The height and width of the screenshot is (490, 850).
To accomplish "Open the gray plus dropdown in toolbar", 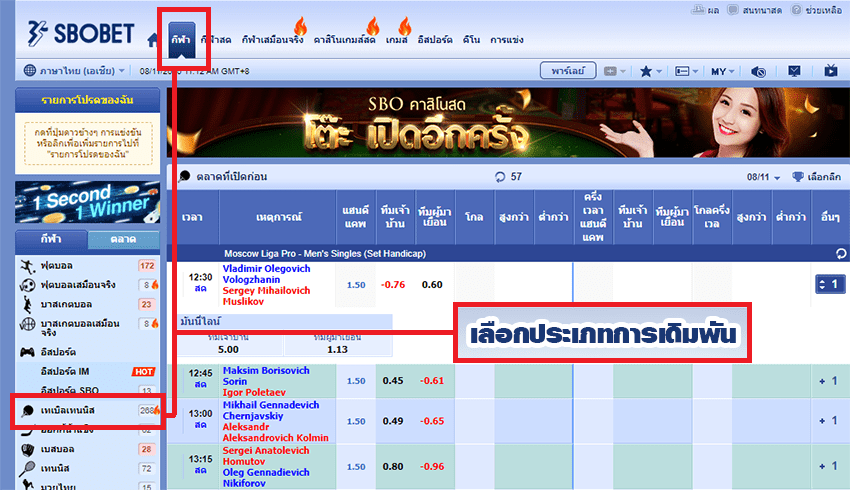I will [x=615, y=71].
